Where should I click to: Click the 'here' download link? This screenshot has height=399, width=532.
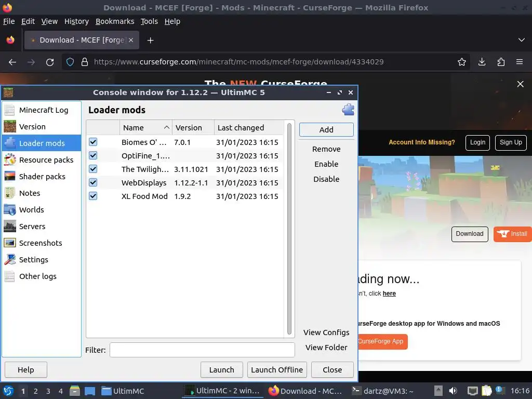point(389,294)
